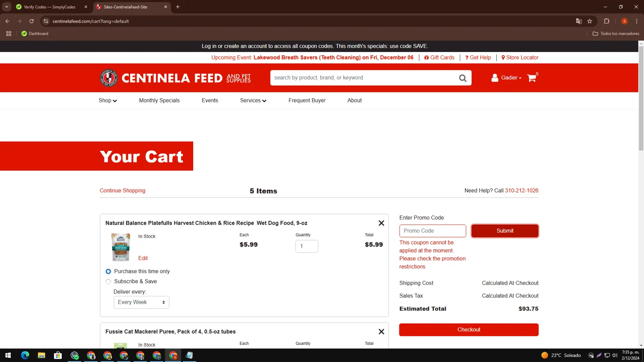Click Continue Shopping link
This screenshot has height=362, width=644.
(x=122, y=190)
